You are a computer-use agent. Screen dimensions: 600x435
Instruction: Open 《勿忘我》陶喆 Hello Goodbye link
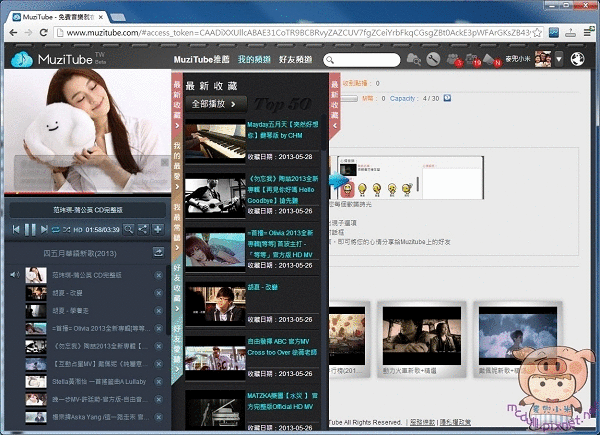point(282,189)
